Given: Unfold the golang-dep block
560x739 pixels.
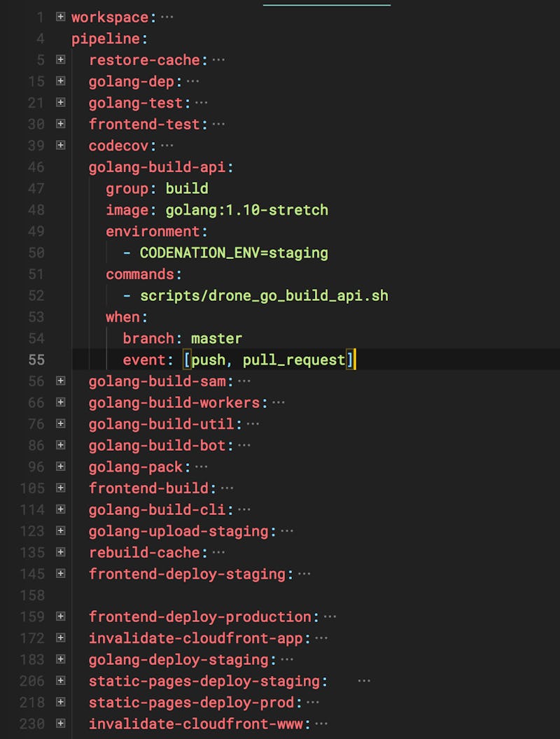Looking at the screenshot, I should [60, 81].
